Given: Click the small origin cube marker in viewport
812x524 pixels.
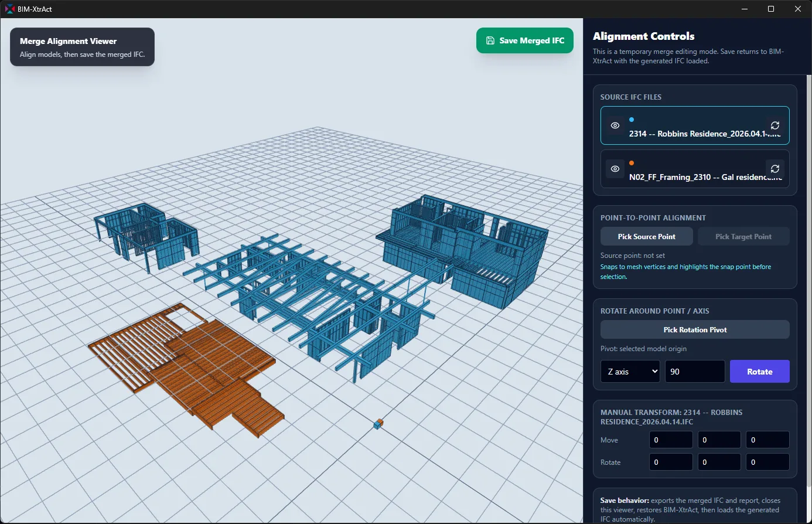Looking at the screenshot, I should [x=378, y=424].
